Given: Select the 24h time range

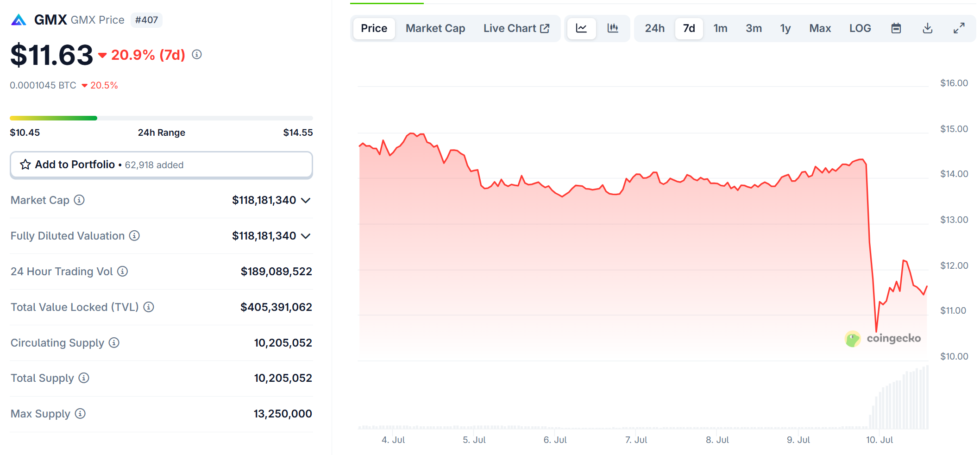Looking at the screenshot, I should [x=654, y=28].
